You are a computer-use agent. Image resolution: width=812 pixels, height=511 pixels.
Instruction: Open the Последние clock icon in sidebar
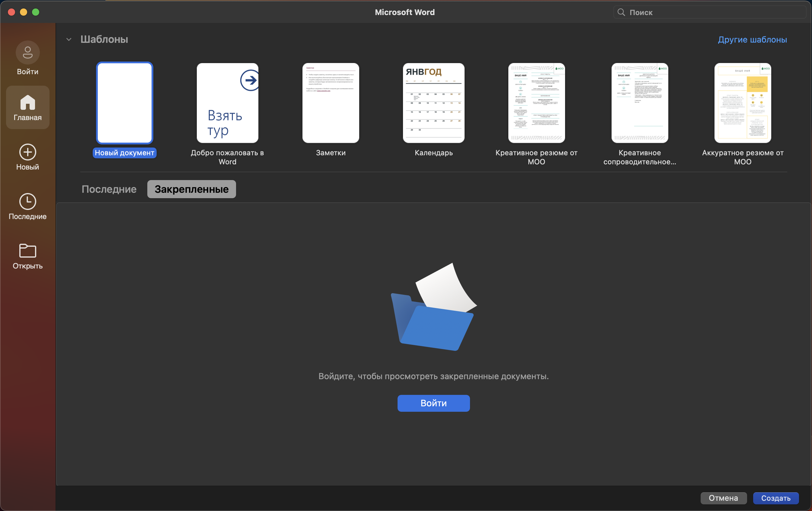[x=28, y=202]
